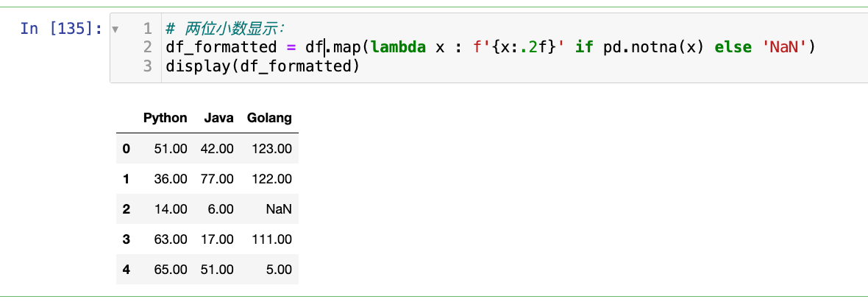
Task: Click line number 2 in the gutter
Action: (147, 48)
